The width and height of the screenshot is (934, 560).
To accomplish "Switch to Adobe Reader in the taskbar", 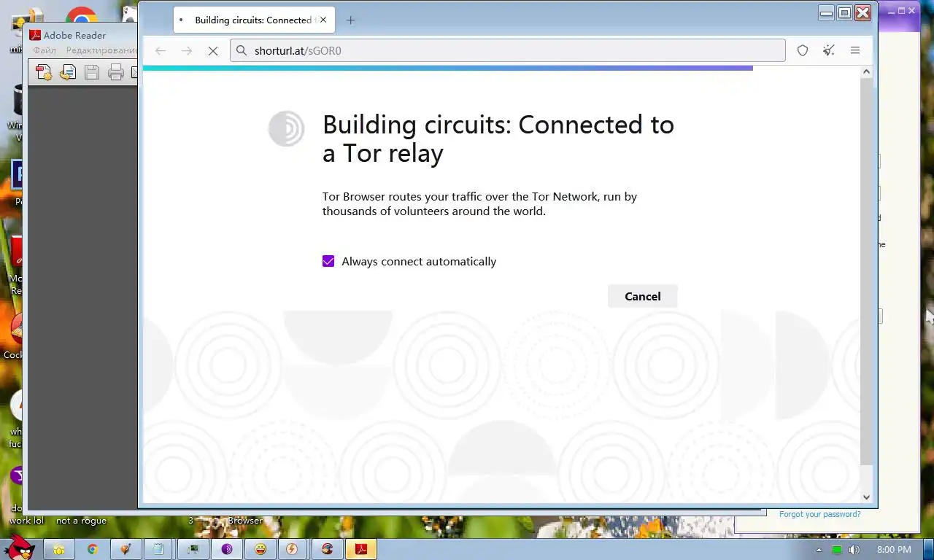I will pyautogui.click(x=361, y=549).
